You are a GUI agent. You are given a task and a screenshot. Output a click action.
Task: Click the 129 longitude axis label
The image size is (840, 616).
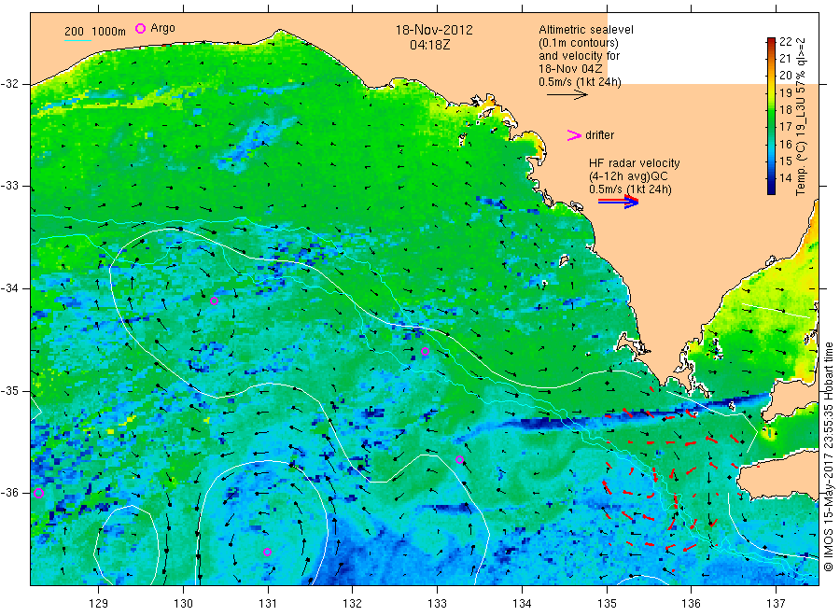pos(98,604)
